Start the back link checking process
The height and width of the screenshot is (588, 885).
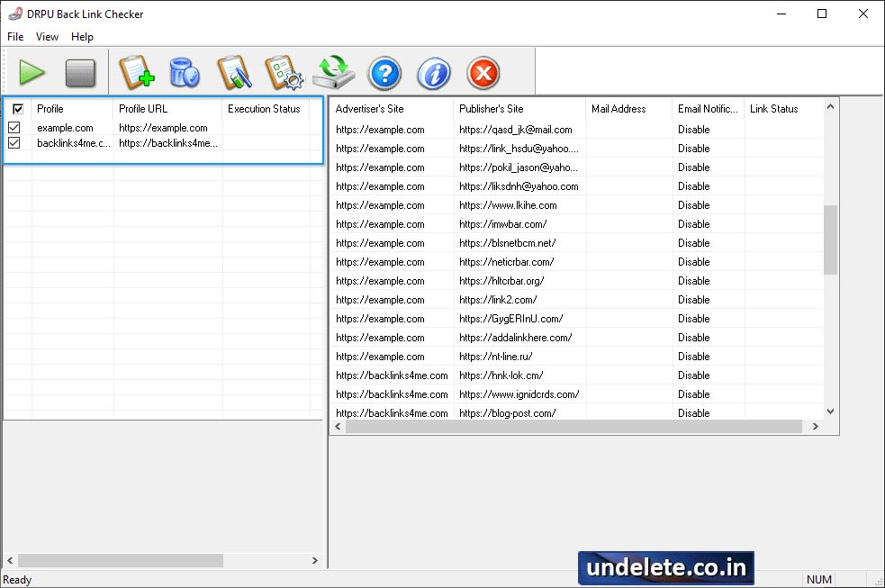click(x=32, y=73)
